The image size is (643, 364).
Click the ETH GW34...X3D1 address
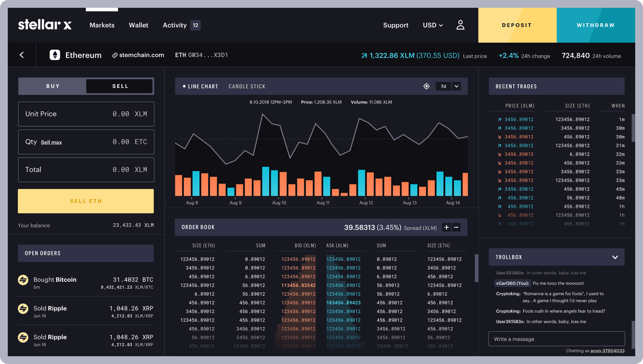pos(201,55)
